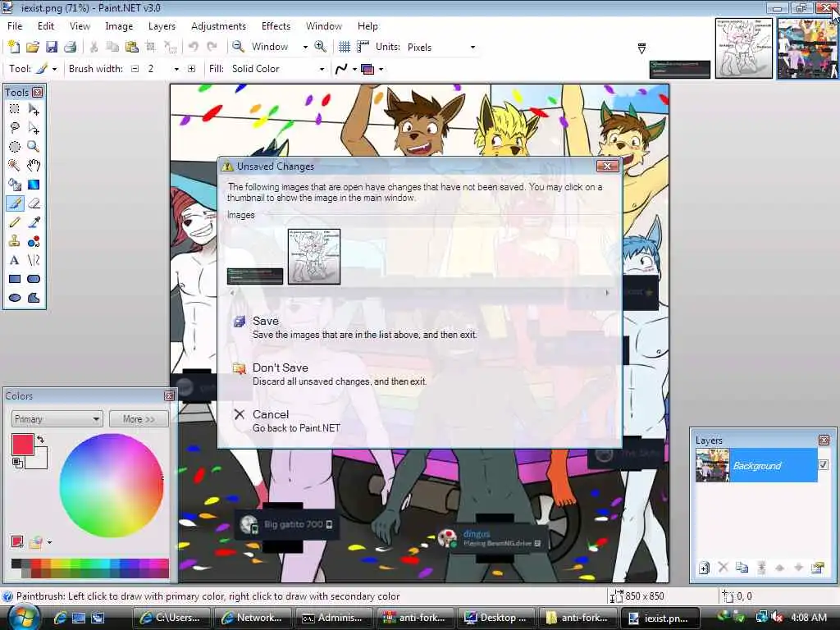
Task: Open the antialiasing mode dropdown
Action: [x=345, y=69]
